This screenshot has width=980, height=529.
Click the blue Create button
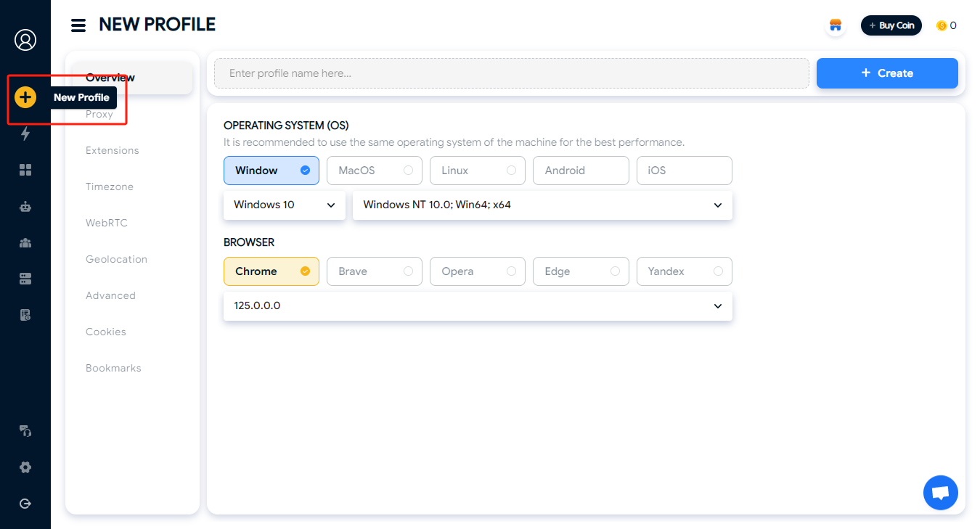887,73
